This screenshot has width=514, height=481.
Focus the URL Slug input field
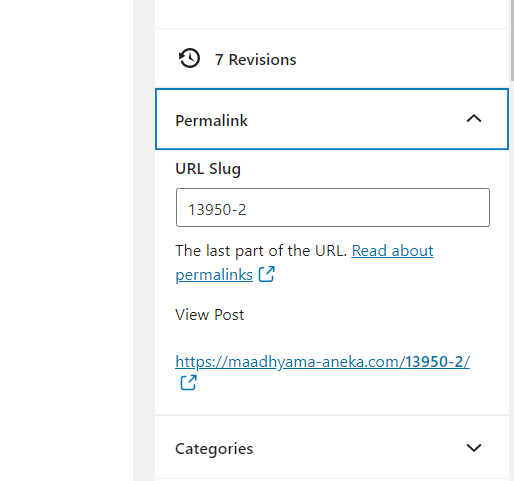[333, 207]
